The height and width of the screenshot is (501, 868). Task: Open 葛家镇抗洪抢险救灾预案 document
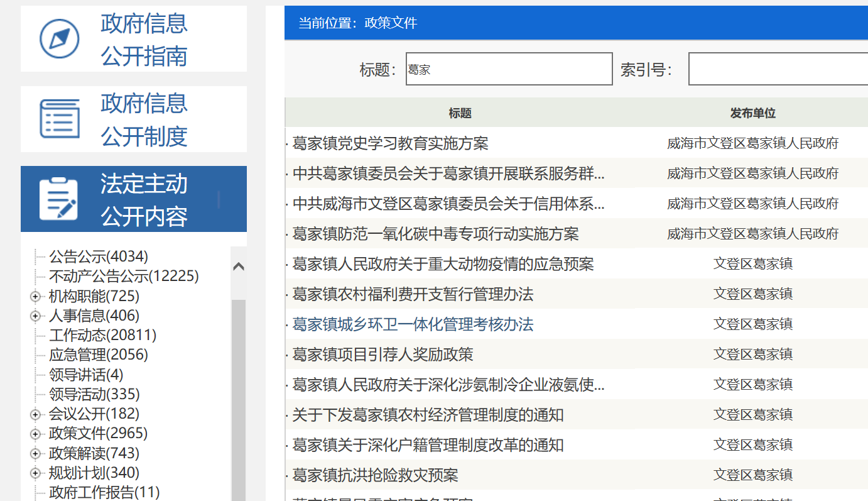click(375, 475)
